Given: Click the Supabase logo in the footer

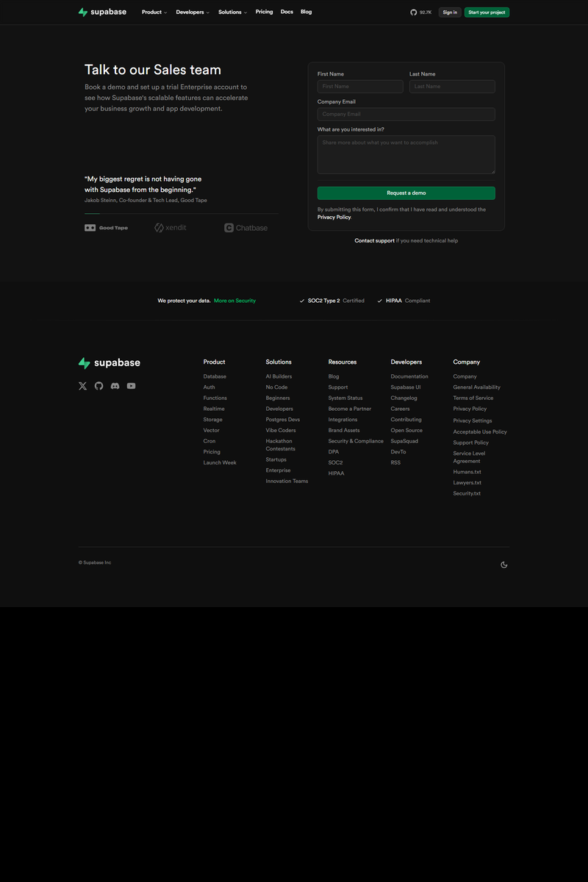Looking at the screenshot, I should (110, 363).
